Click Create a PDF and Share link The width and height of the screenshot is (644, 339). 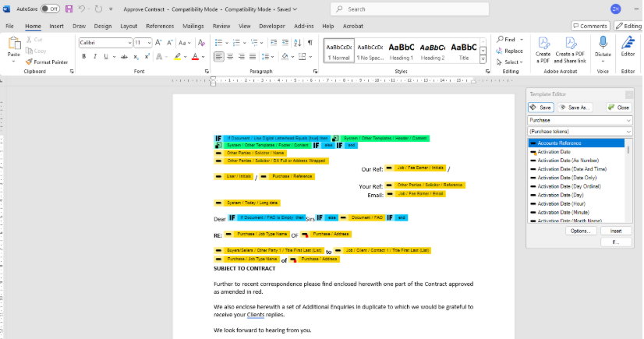[x=570, y=50]
